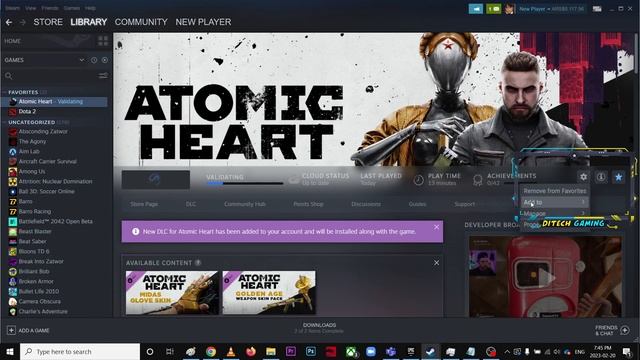Open the Community Hub link
The image size is (640, 360).
[244, 204]
